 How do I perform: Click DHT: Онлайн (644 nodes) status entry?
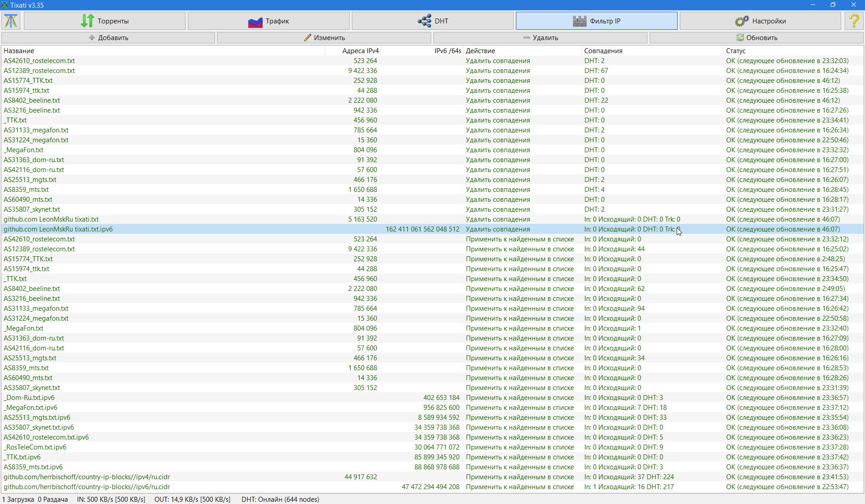(280, 499)
